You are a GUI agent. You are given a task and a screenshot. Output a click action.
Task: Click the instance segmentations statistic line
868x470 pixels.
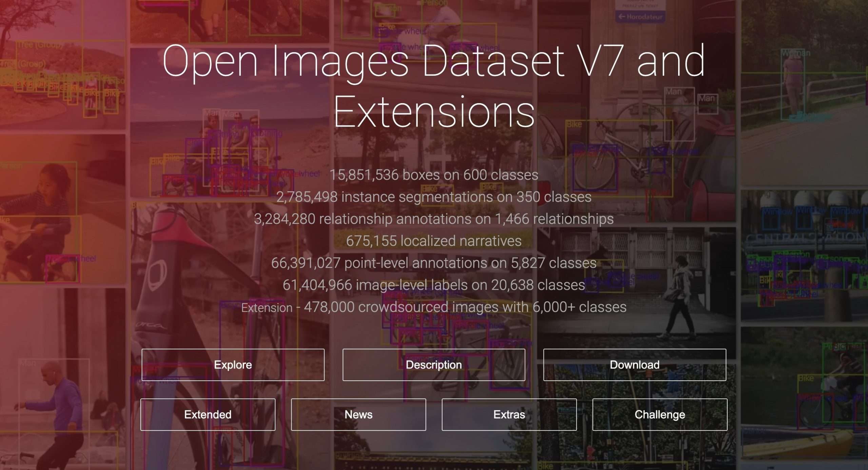pyautogui.click(x=434, y=197)
